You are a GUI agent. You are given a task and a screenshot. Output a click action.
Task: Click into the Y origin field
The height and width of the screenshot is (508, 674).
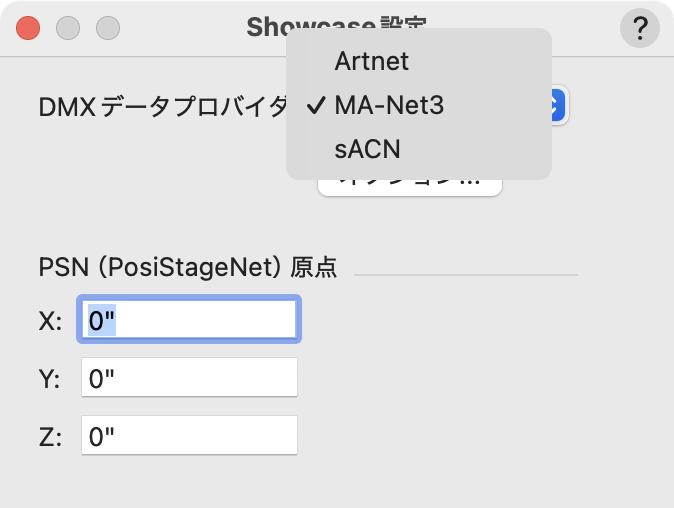click(x=189, y=379)
